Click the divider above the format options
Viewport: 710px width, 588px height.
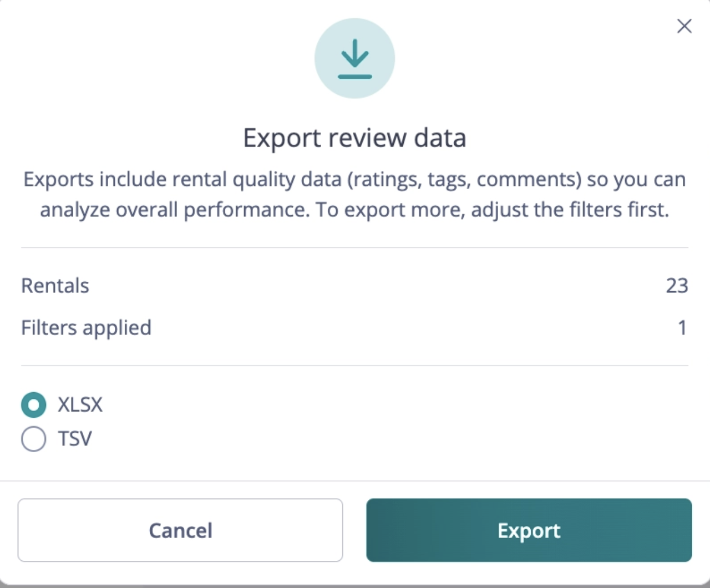click(354, 365)
